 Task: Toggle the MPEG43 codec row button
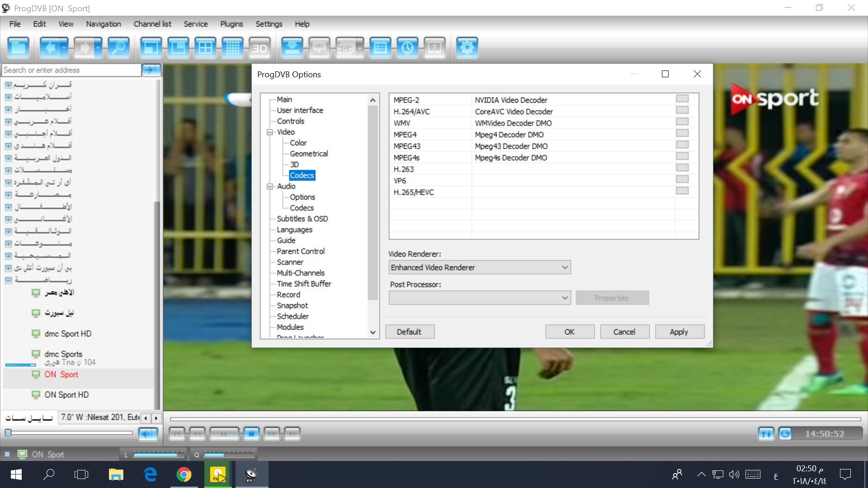click(x=682, y=145)
